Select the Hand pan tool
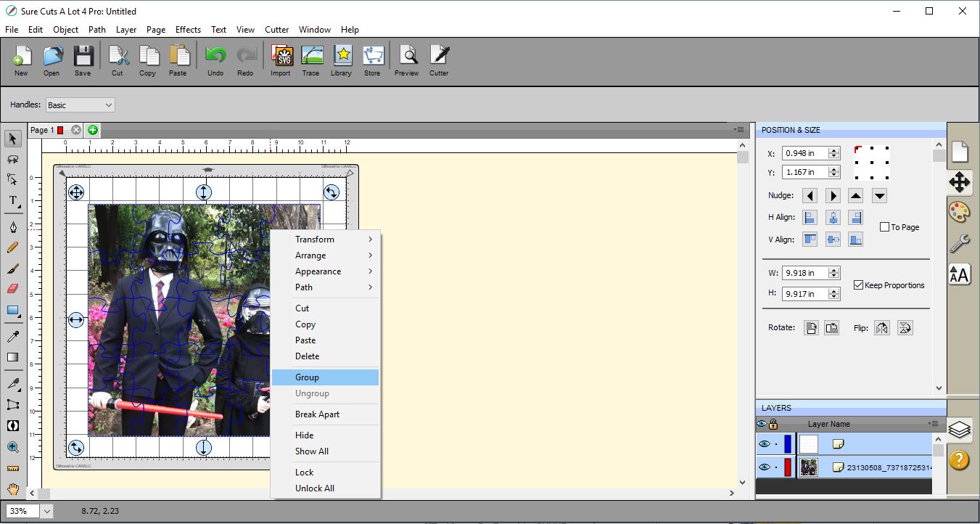The height and width of the screenshot is (524, 980). coord(12,489)
